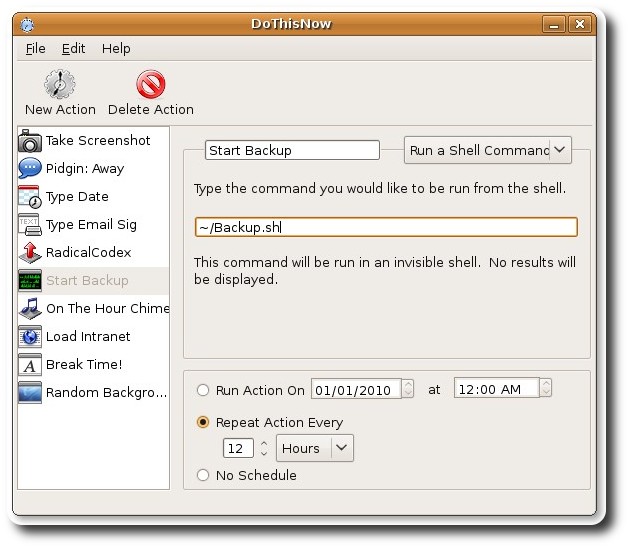629x548 pixels.
Task: Click the repeat interval spinner arrows
Action: click(x=264, y=448)
